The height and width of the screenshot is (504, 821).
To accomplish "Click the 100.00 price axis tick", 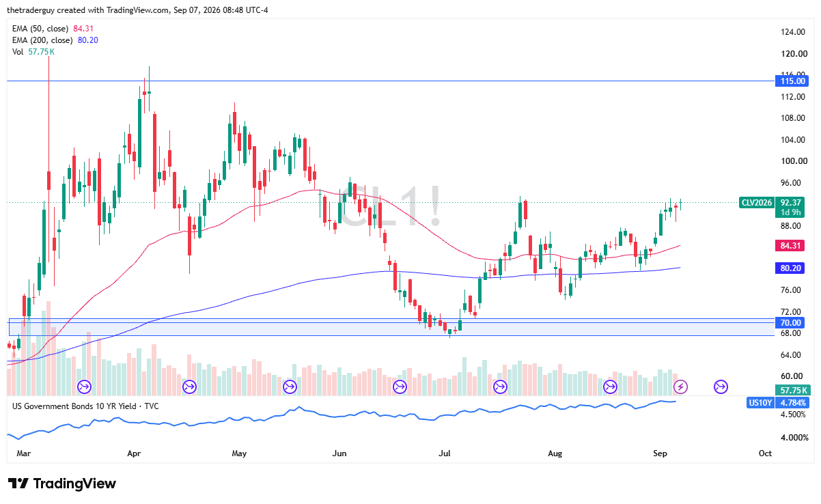I will [x=792, y=161].
